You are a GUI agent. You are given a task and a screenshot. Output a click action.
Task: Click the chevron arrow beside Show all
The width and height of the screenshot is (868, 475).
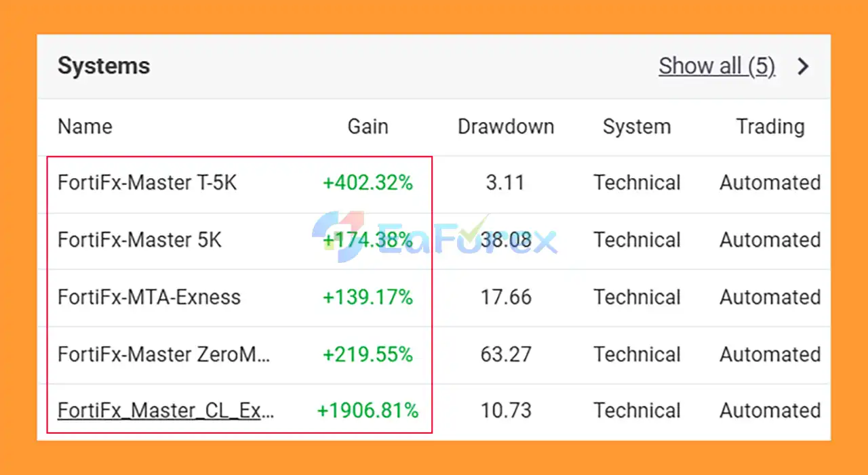pyautogui.click(x=804, y=66)
